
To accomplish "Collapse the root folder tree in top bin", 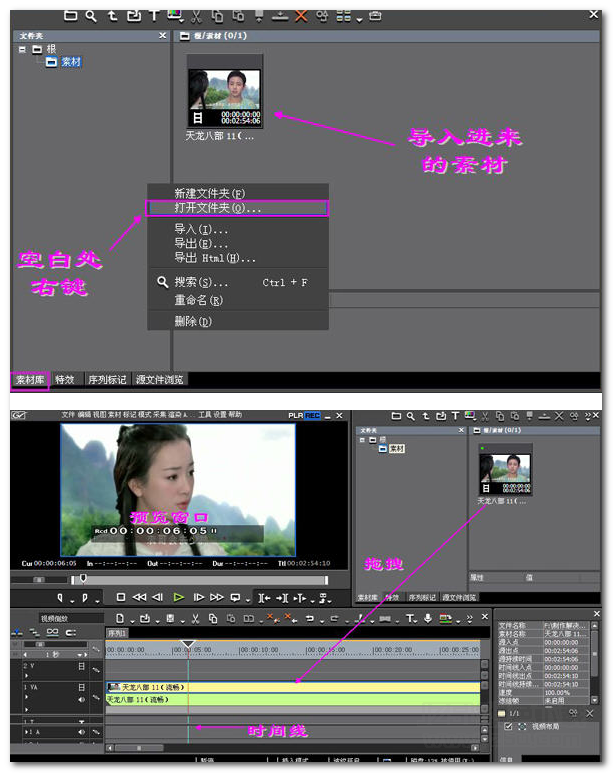I will 22,49.
